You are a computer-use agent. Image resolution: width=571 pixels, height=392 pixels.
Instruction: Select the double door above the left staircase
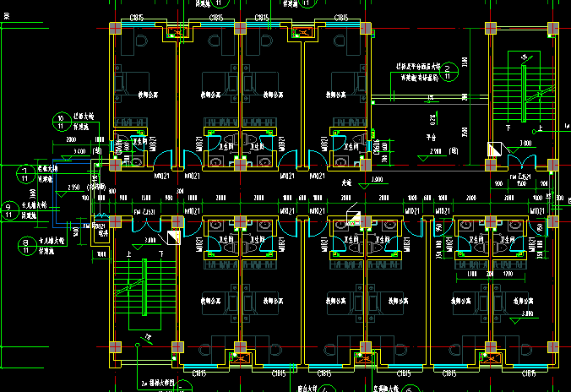pos(146,225)
